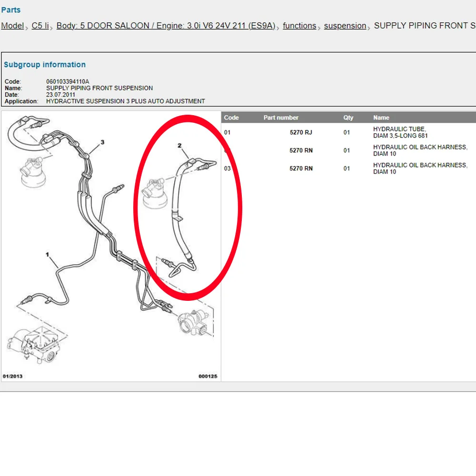Image resolution: width=476 pixels, height=476 pixels.
Task: Select code 01 in the 5270 RJ row
Action: tap(228, 132)
